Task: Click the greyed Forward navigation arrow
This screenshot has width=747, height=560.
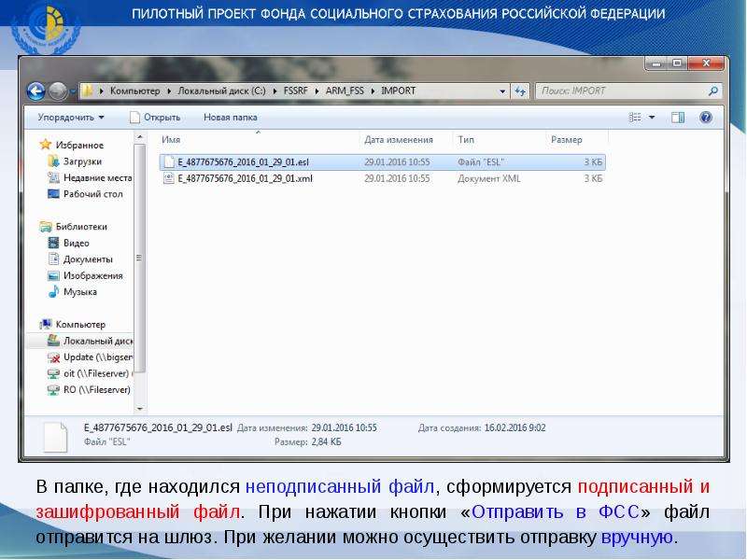Action: point(58,91)
